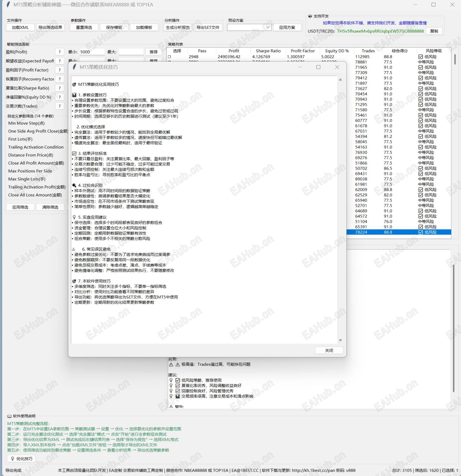Show help for 盈利因子(Profit Factor)
This screenshot has width=461, height=476.
tap(59, 70)
